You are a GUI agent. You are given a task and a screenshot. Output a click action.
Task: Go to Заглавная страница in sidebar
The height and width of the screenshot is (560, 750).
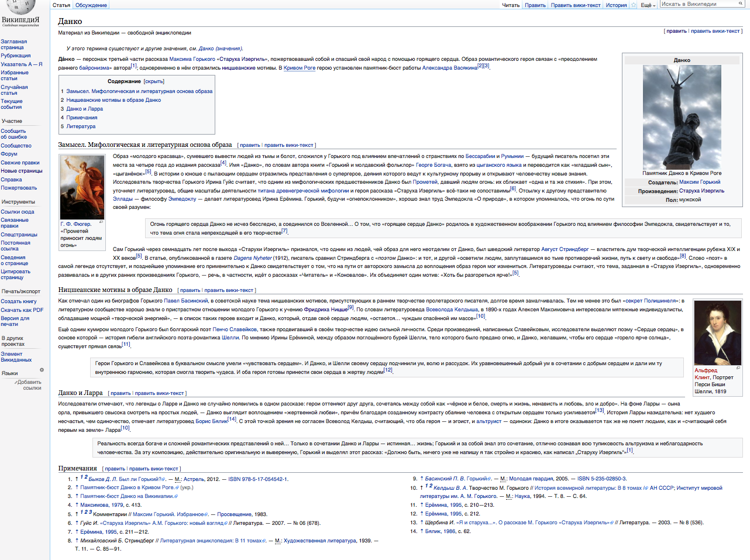pos(14,44)
